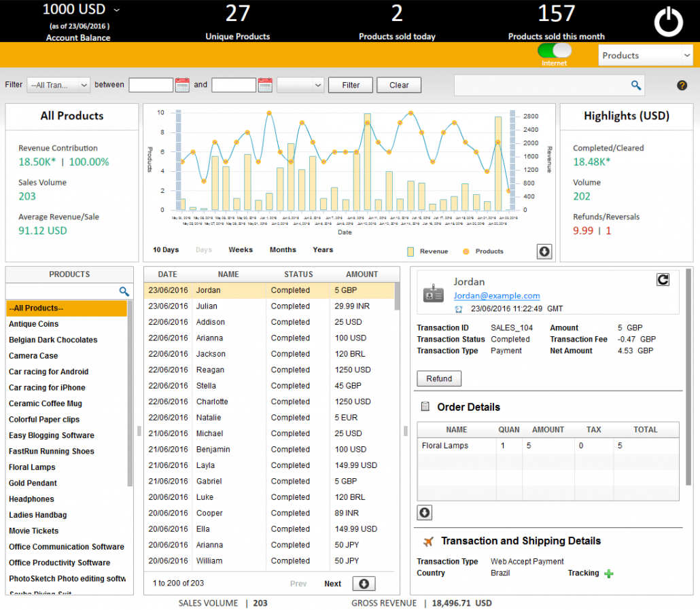
Task: Toggle the Products series in chart legend
Action: tap(483, 251)
